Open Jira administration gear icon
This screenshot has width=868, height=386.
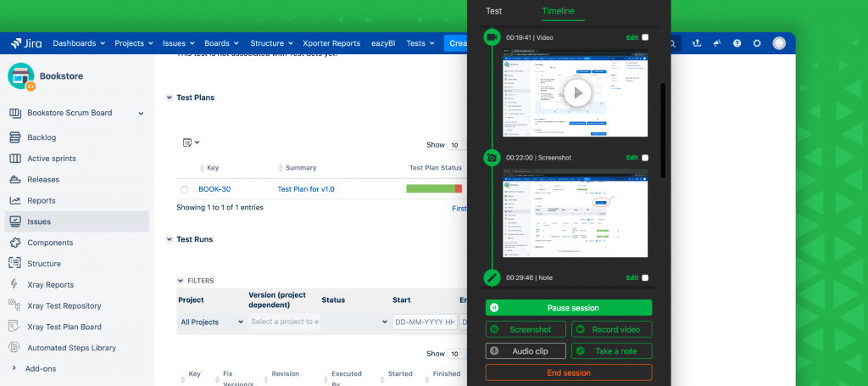click(x=757, y=43)
